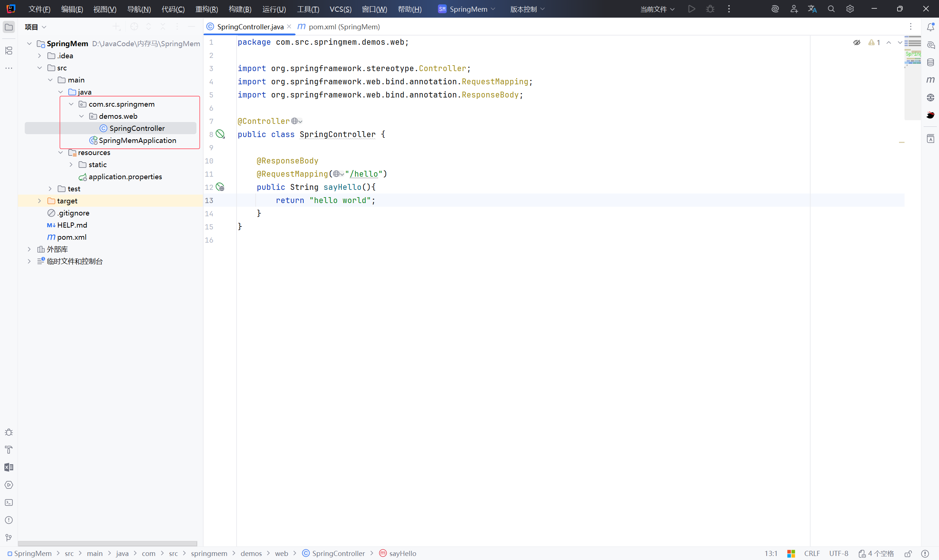Screen dimensions: 939x560
Task: Open the Git tool window icon
Action: point(9,538)
